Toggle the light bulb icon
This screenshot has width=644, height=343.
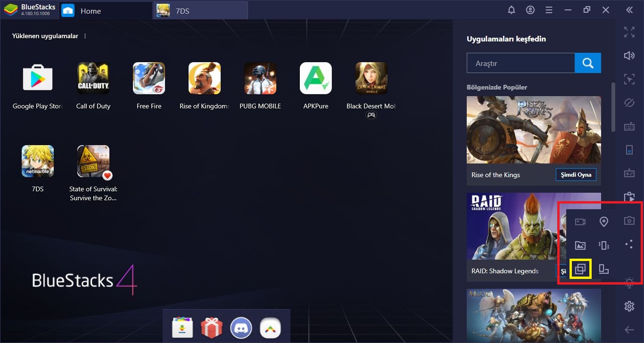tap(629, 283)
